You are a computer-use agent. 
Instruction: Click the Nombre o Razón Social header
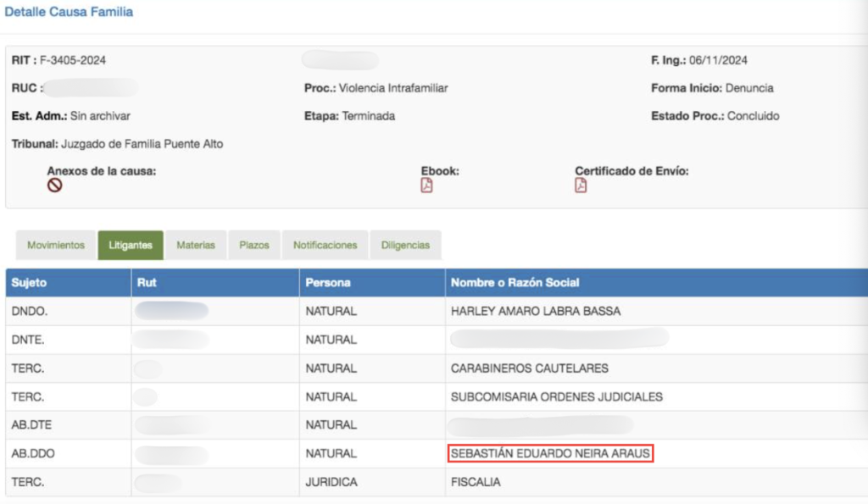click(x=515, y=283)
